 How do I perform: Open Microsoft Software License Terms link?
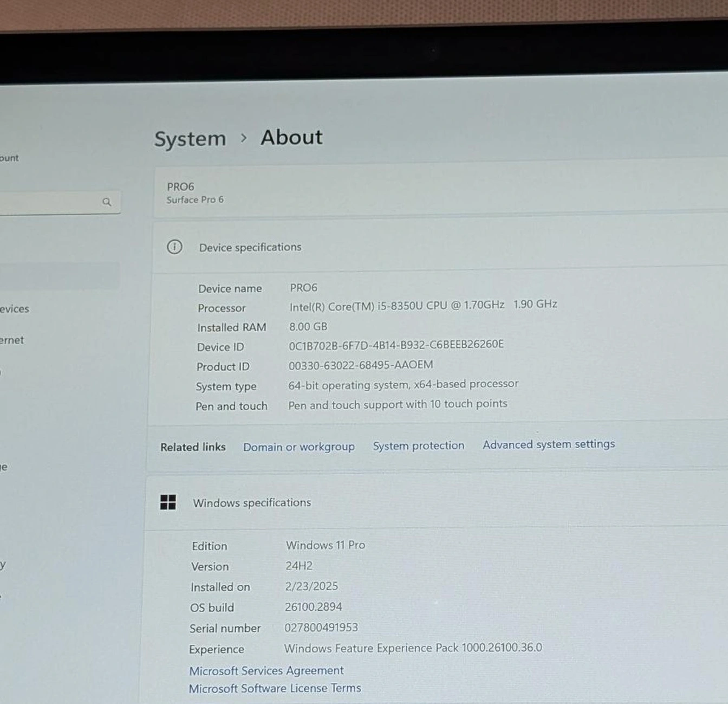(x=275, y=688)
